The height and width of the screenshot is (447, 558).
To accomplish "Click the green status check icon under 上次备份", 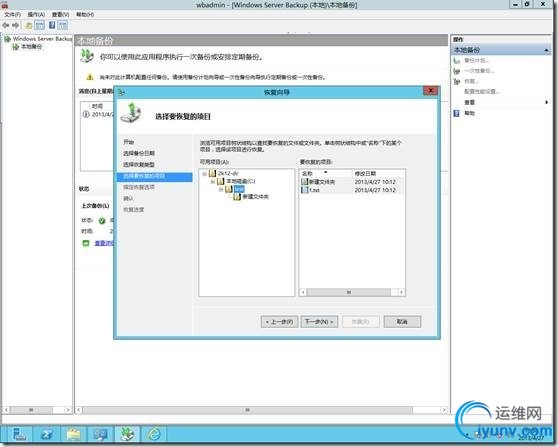I will pos(102,221).
